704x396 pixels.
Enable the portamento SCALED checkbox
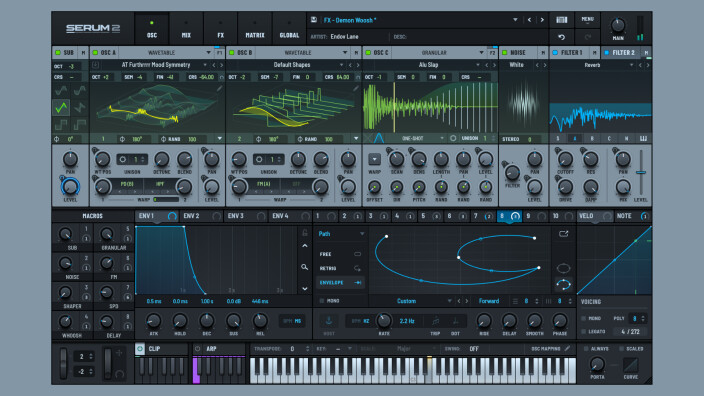pyautogui.click(x=621, y=348)
